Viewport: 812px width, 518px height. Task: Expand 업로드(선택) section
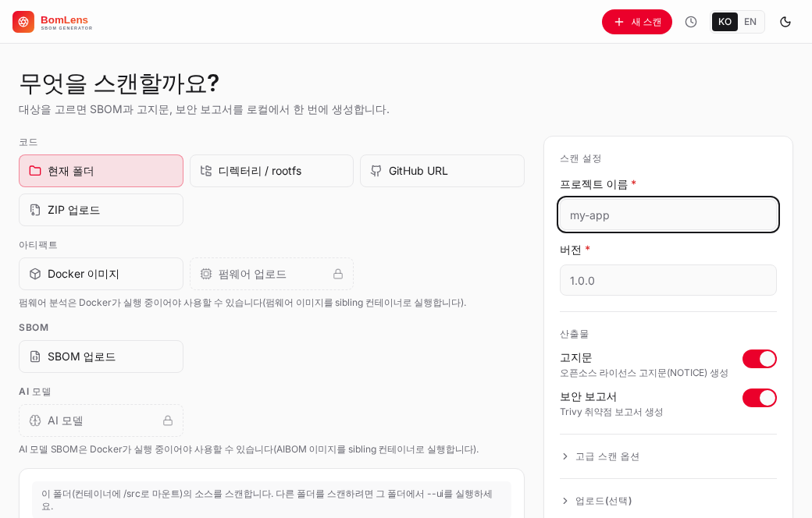pyautogui.click(x=668, y=500)
